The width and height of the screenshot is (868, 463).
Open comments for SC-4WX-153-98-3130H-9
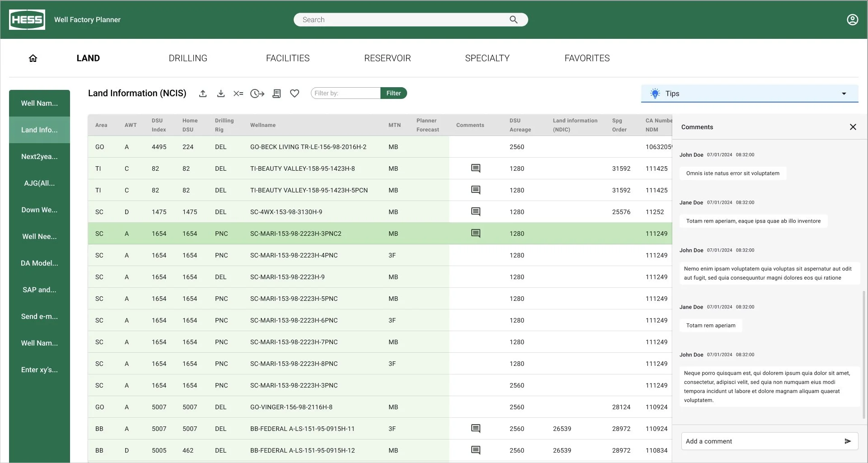476,212
